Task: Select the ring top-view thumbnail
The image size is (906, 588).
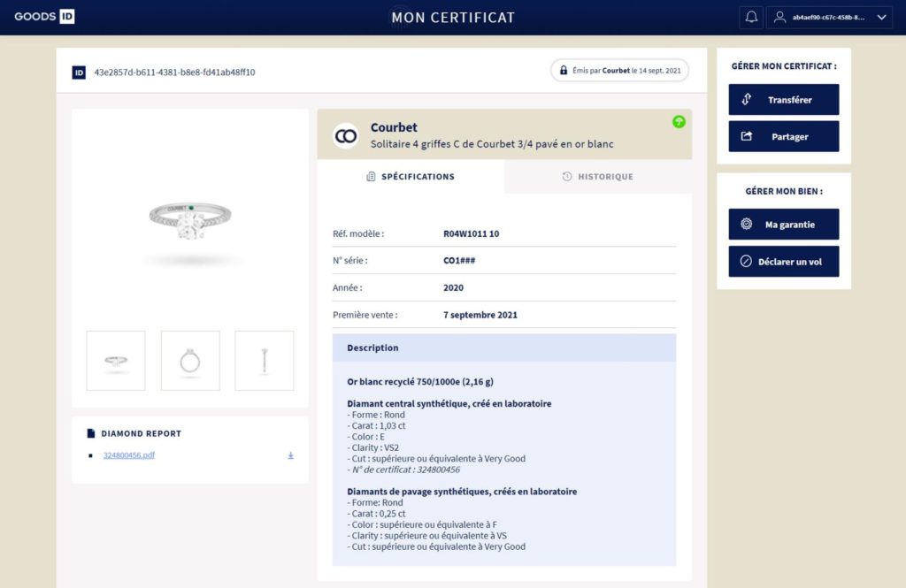Action: [x=190, y=361]
